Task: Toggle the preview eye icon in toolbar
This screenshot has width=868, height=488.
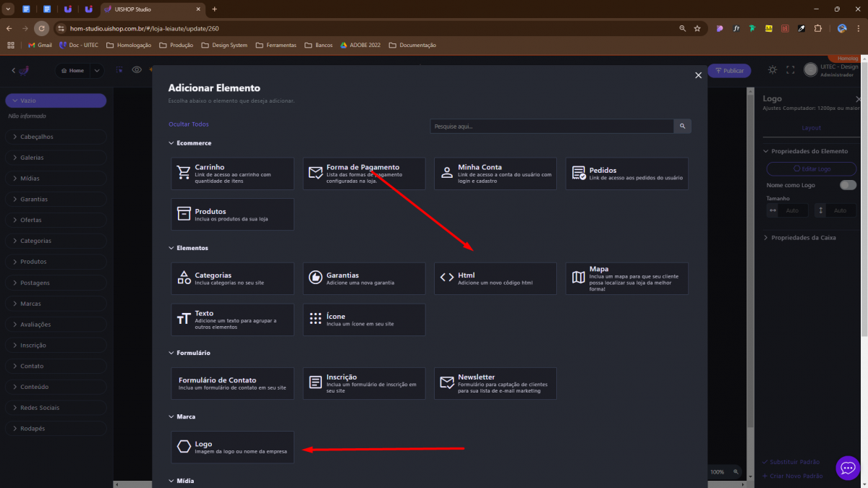Action: [x=136, y=70]
